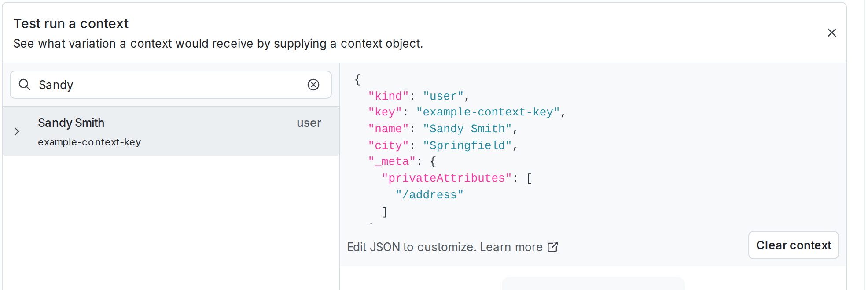This screenshot has height=290, width=868.
Task: Close the Test run a context dialog
Action: (x=832, y=33)
